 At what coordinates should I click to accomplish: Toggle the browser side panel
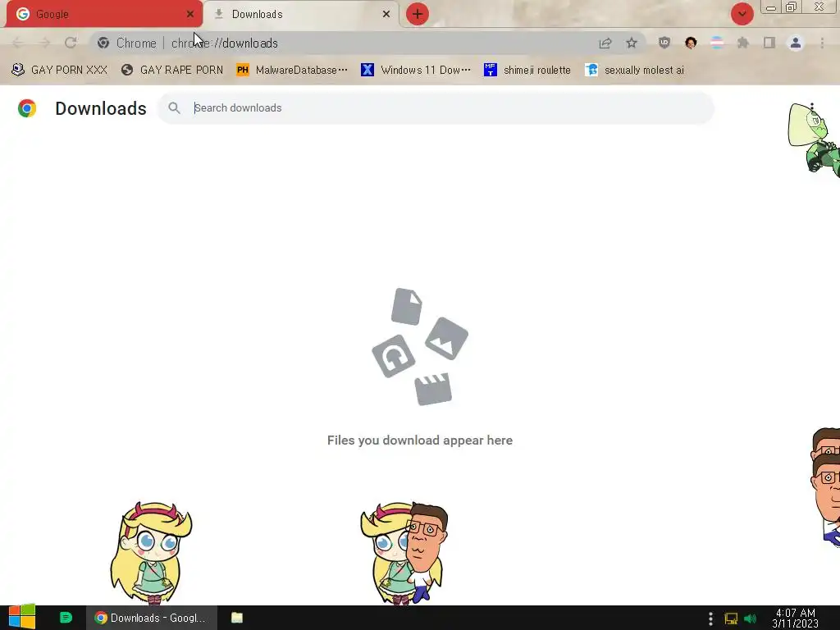point(769,43)
